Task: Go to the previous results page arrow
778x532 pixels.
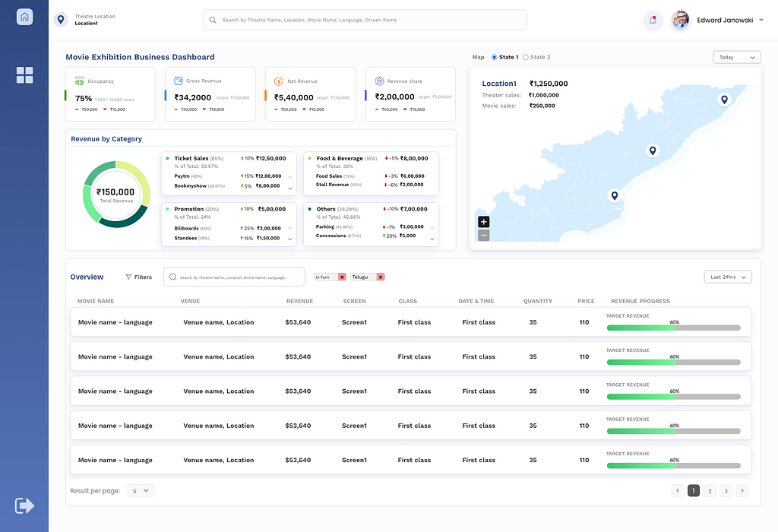Action: point(677,491)
